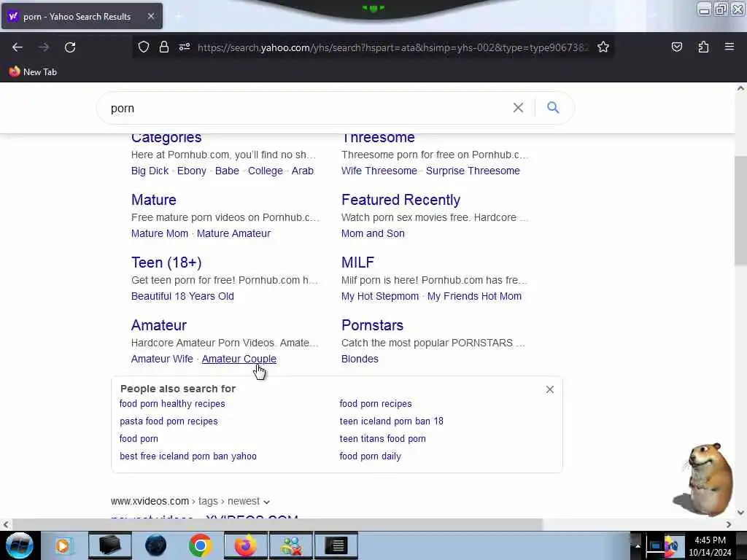Click the horizontal scrollbar thumb
This screenshot has width=747, height=560.
pyautogui.click(x=276, y=524)
